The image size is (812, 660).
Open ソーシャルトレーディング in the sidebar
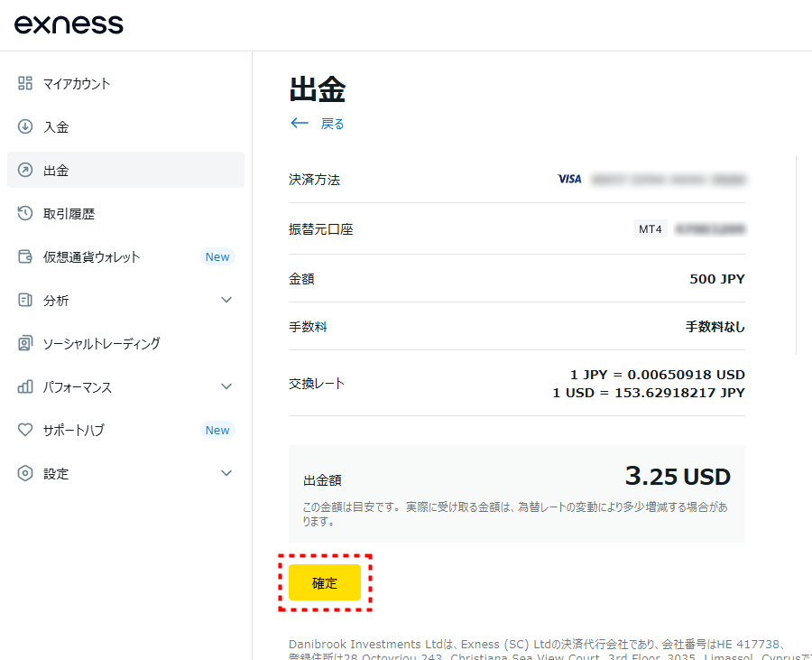click(125, 343)
